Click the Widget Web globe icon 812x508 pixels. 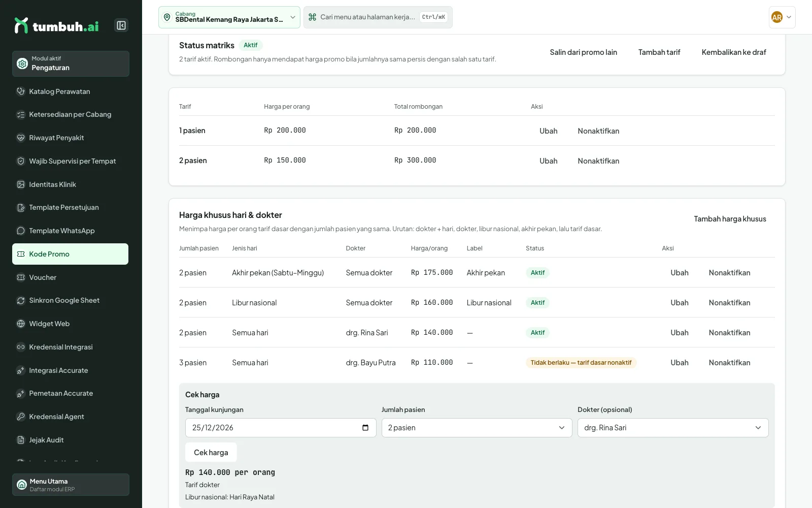click(21, 324)
